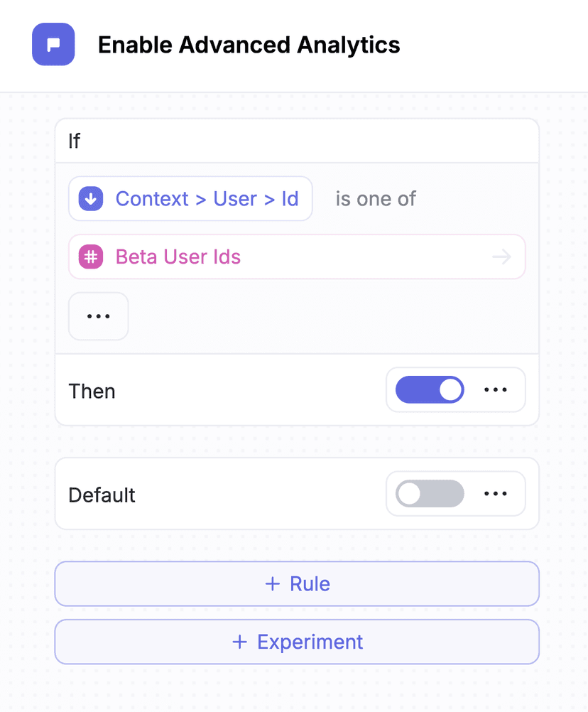Select the Default section row
Viewport: 588px width, 712px height.
coord(102,493)
